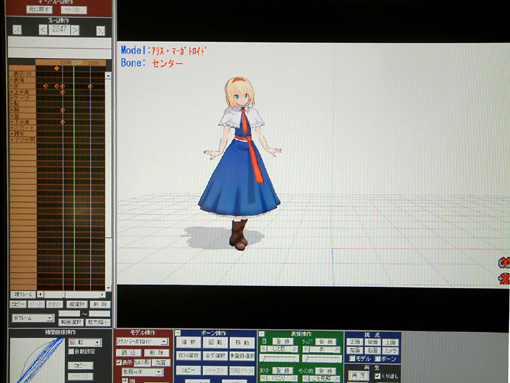The height and width of the screenshot is (383, 510).
Task: Toggle the ボーン view-follow checkbox
Action: pyautogui.click(x=378, y=359)
